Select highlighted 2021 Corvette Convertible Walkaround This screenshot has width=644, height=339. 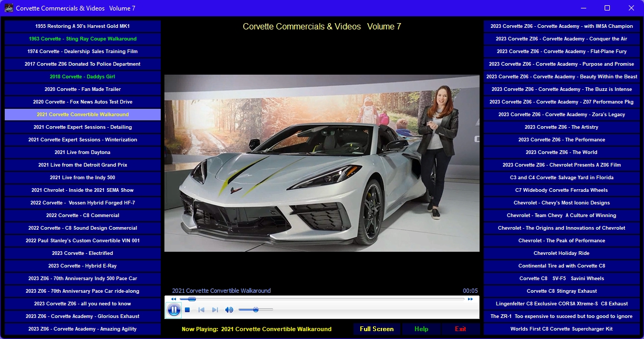click(x=82, y=115)
